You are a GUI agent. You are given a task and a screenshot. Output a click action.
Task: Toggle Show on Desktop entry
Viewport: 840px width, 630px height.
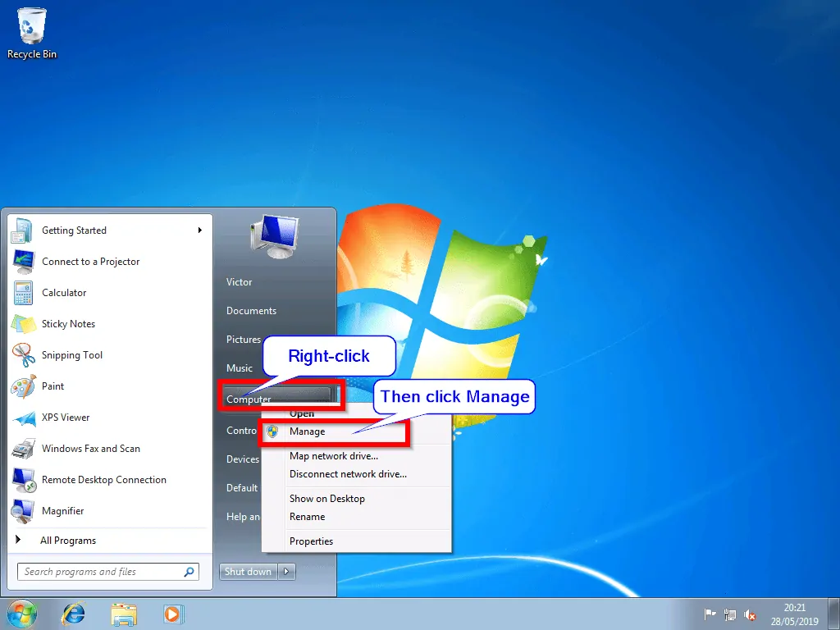point(327,499)
